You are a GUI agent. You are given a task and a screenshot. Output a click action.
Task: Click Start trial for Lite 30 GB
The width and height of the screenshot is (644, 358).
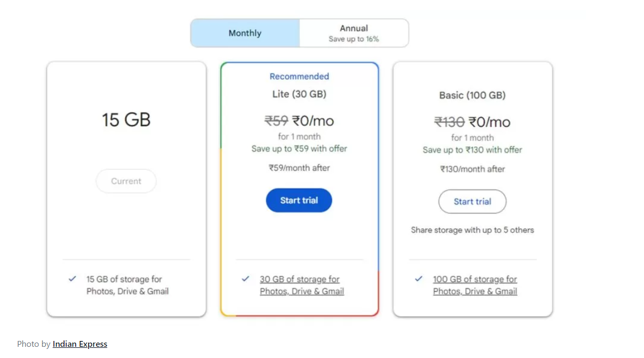(x=299, y=201)
